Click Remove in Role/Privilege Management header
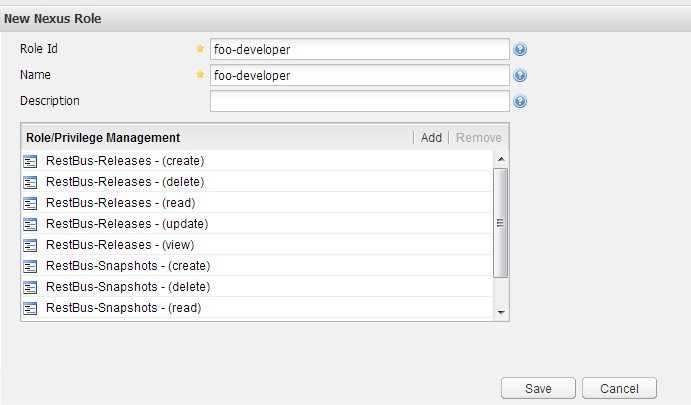 tap(479, 138)
